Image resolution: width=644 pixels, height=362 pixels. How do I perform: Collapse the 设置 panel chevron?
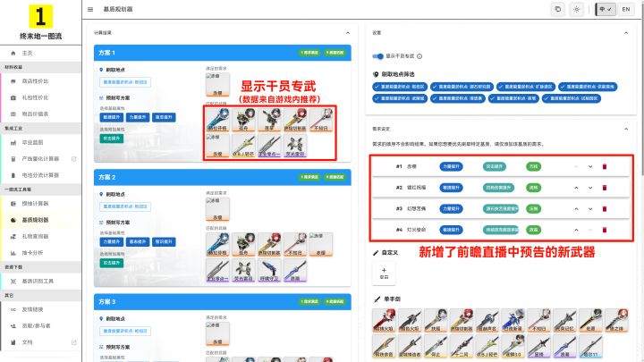(626, 33)
